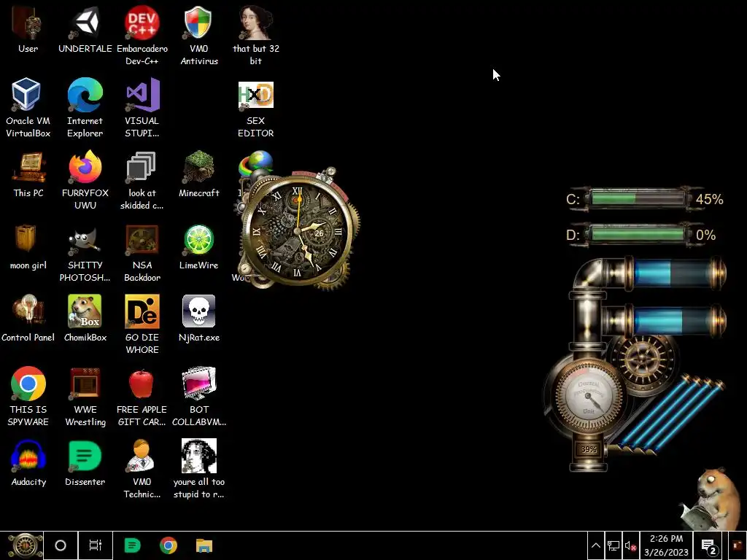Open the This PC desktop icon

pos(28,175)
